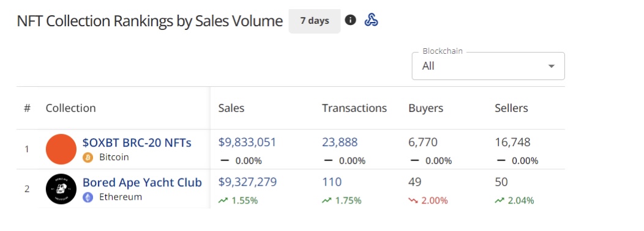Click the red downtrend arrow next to 2.00%
Viewport: 644px width, 231px height.
[x=413, y=200]
